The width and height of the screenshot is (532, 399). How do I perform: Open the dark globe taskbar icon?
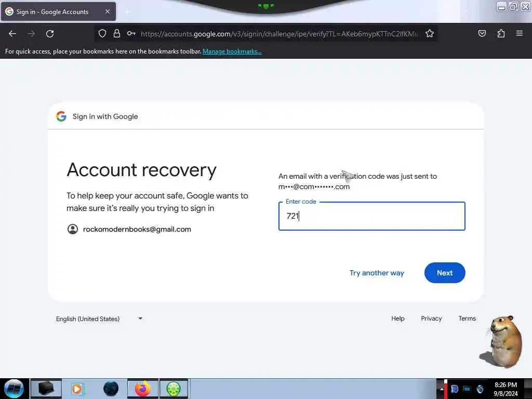(x=111, y=389)
